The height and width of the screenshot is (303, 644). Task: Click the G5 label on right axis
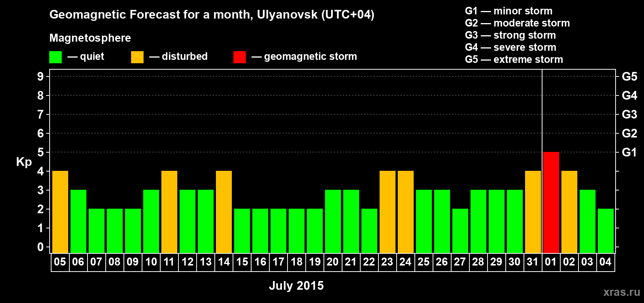[629, 77]
